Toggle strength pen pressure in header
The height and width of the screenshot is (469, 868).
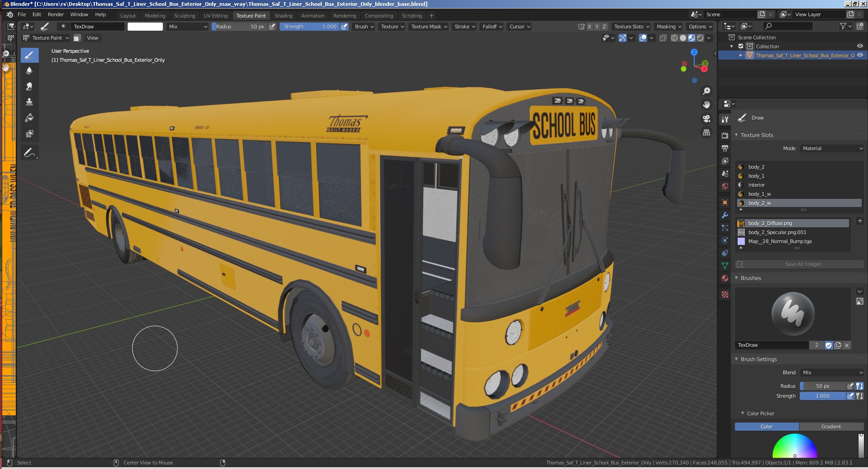click(345, 27)
